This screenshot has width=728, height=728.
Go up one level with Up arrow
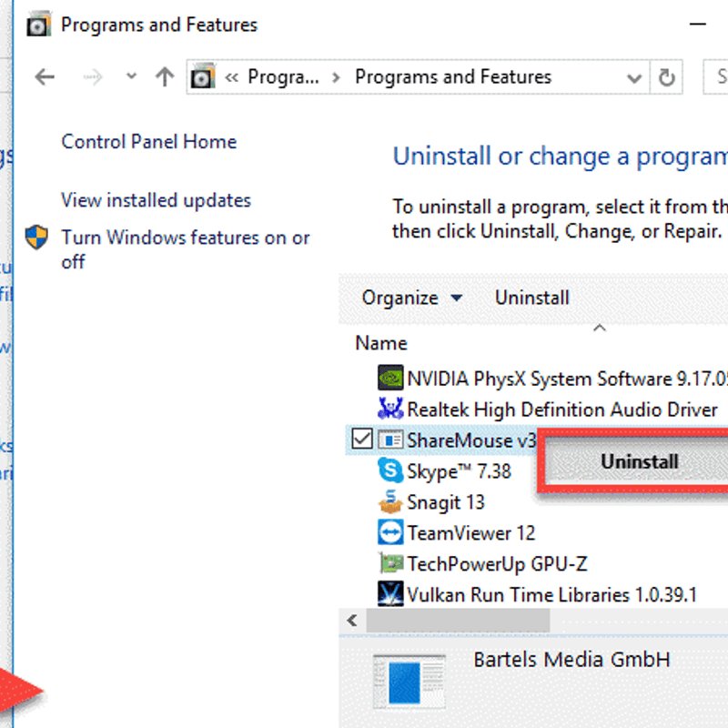pyautogui.click(x=165, y=77)
